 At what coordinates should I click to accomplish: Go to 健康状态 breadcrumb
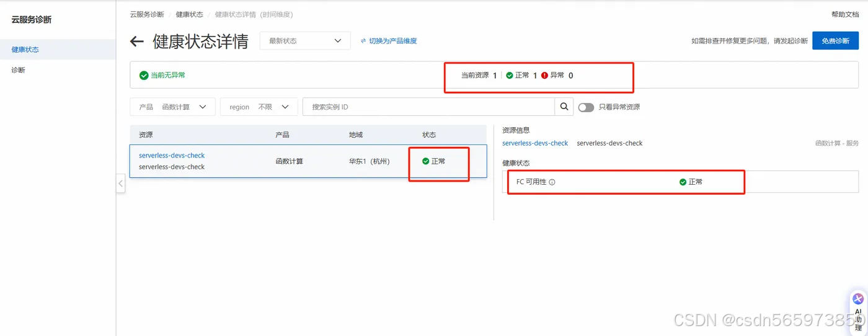tap(189, 14)
